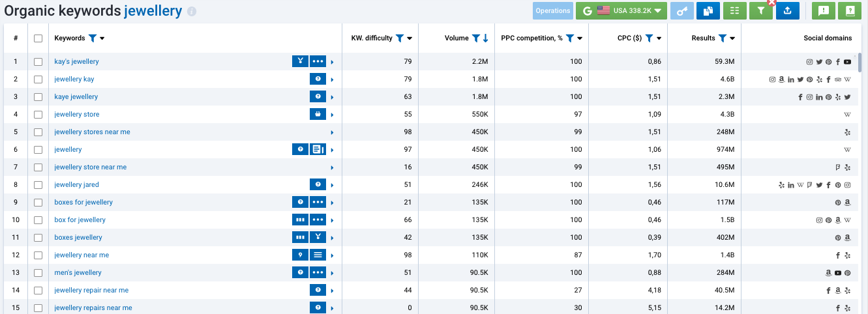Click the map pin icon for jewellery near me
The image size is (868, 314).
pos(300,255)
